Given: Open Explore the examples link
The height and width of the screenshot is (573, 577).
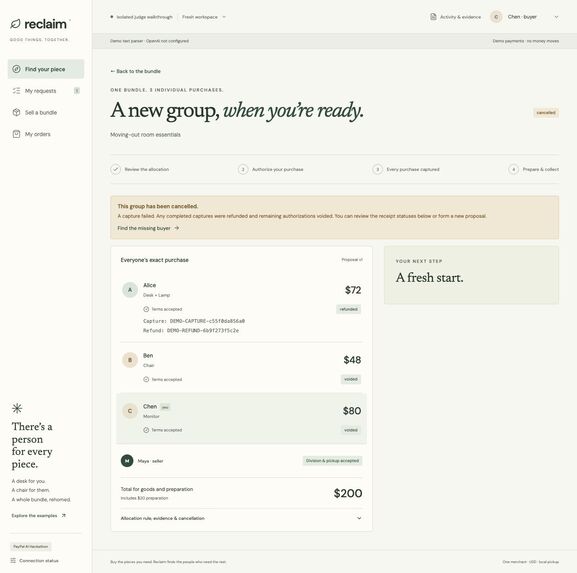Looking at the screenshot, I should [x=39, y=515].
